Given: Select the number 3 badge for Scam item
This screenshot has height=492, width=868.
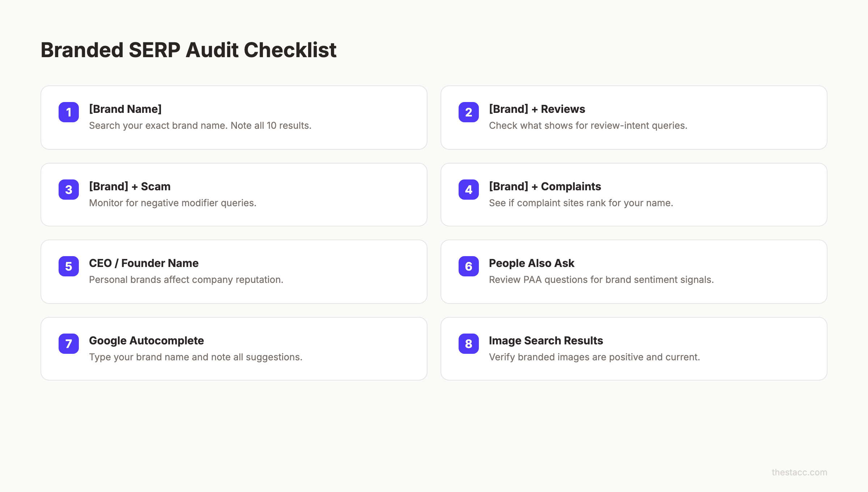Looking at the screenshot, I should click(x=68, y=190).
